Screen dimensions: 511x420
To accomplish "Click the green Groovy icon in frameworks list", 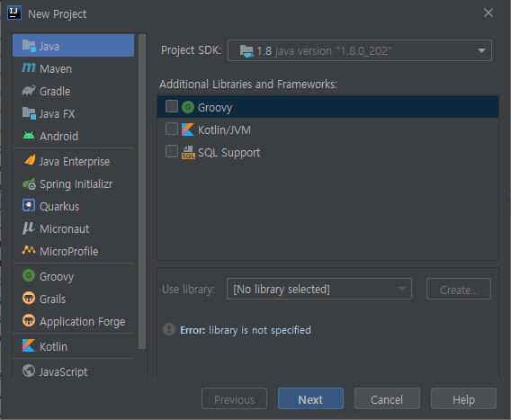I will point(188,107).
